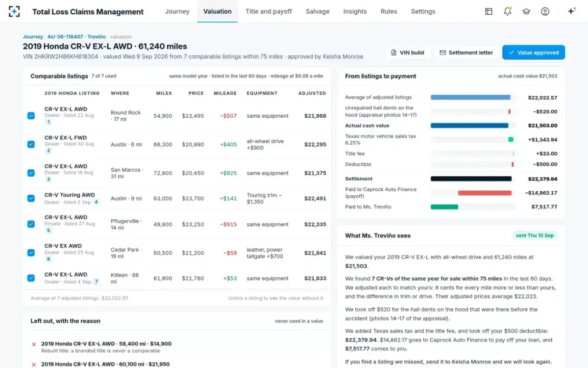Click the 'Touring trim − $1,350' equipment cell
This screenshot has width=588, height=368.
[264, 199]
